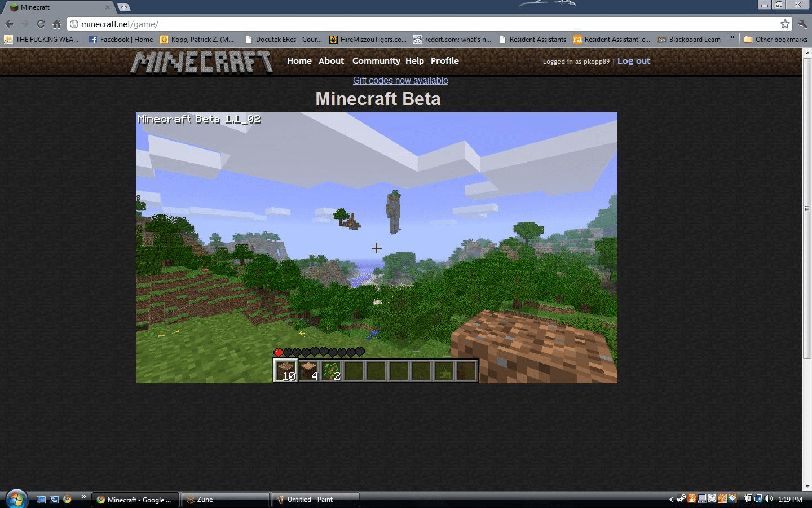Reload the Minecraft page
The height and width of the screenshot is (508, 812).
pyautogui.click(x=41, y=24)
